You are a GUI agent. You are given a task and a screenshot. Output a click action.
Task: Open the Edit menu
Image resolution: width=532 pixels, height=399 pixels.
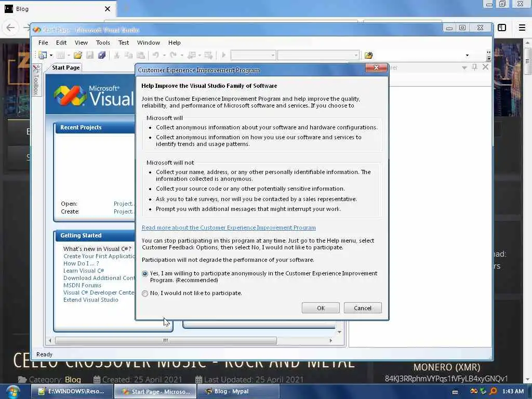click(61, 43)
